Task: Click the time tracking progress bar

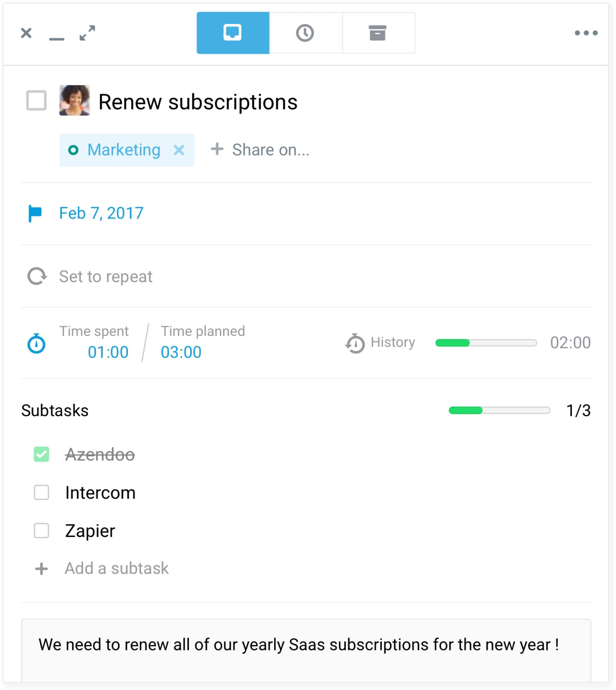Action: click(486, 343)
